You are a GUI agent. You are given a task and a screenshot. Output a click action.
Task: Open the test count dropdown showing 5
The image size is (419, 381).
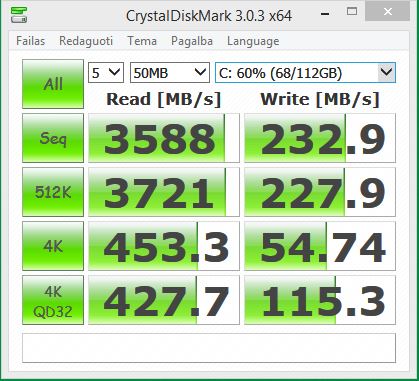[106, 73]
